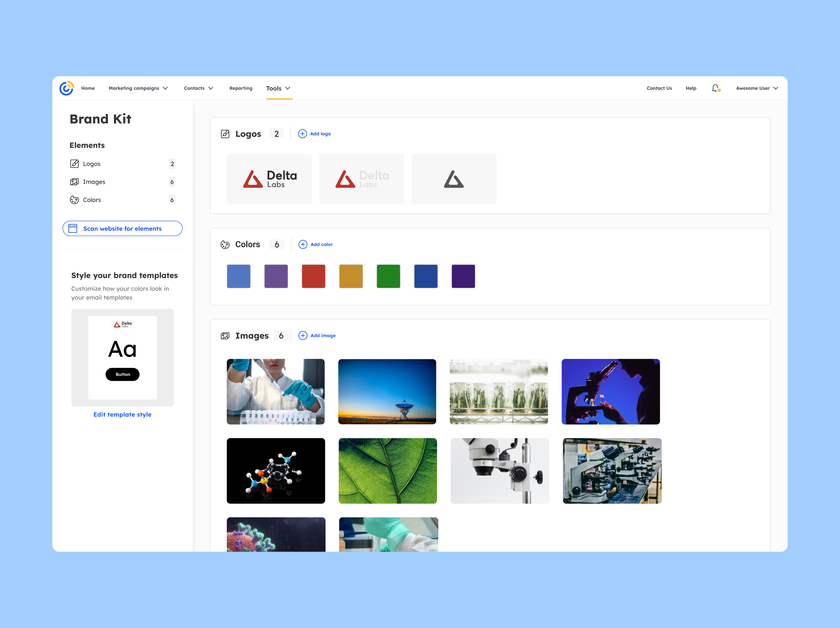The height and width of the screenshot is (628, 840).
Task: Click the Colors palette icon in sidebar
Action: 74,200
